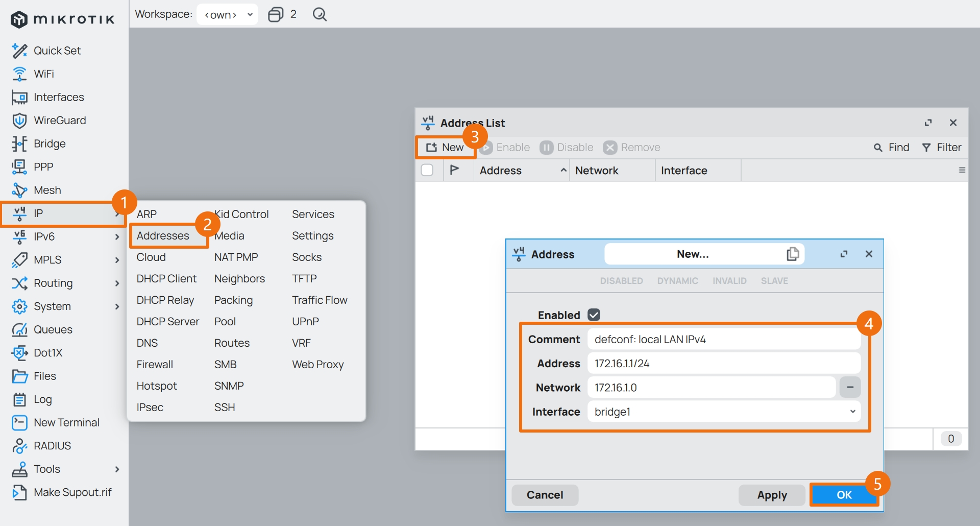The height and width of the screenshot is (526, 980).
Task: Sort the list by the Address column
Action: [x=522, y=170]
